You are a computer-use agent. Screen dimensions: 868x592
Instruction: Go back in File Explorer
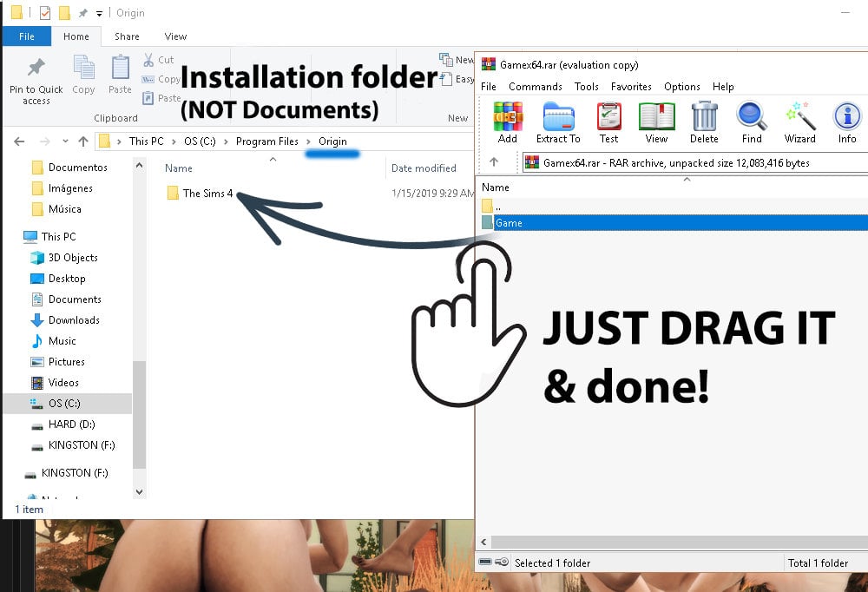[19, 141]
